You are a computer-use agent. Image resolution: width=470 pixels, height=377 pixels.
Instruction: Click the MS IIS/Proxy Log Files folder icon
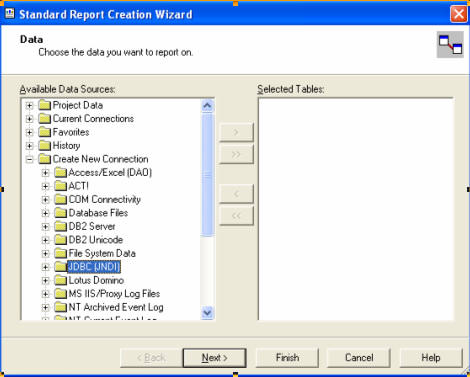click(x=60, y=294)
